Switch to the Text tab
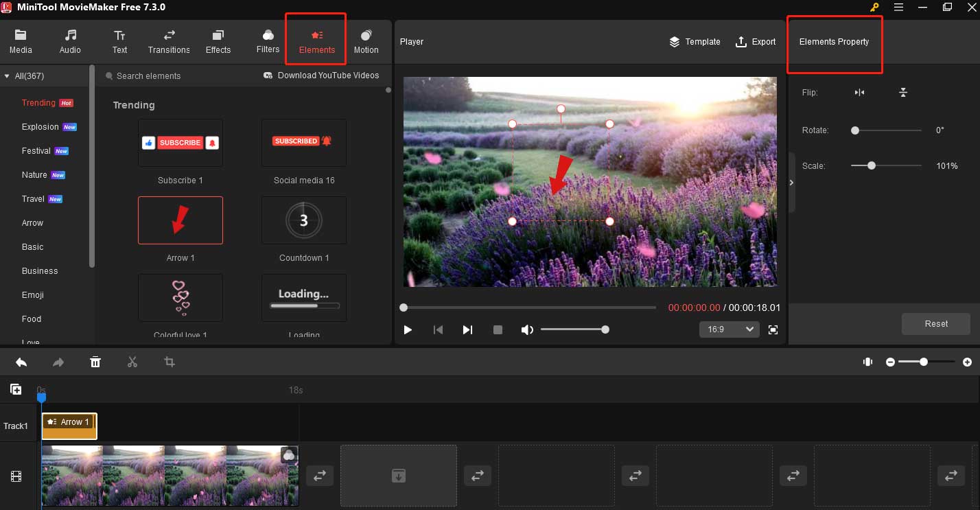This screenshot has height=510, width=980. pos(120,42)
